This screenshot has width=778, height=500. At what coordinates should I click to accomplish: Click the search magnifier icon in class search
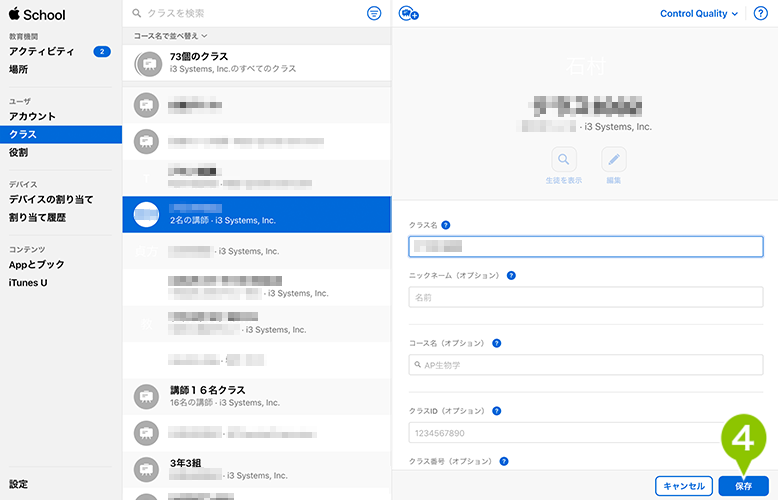point(136,13)
